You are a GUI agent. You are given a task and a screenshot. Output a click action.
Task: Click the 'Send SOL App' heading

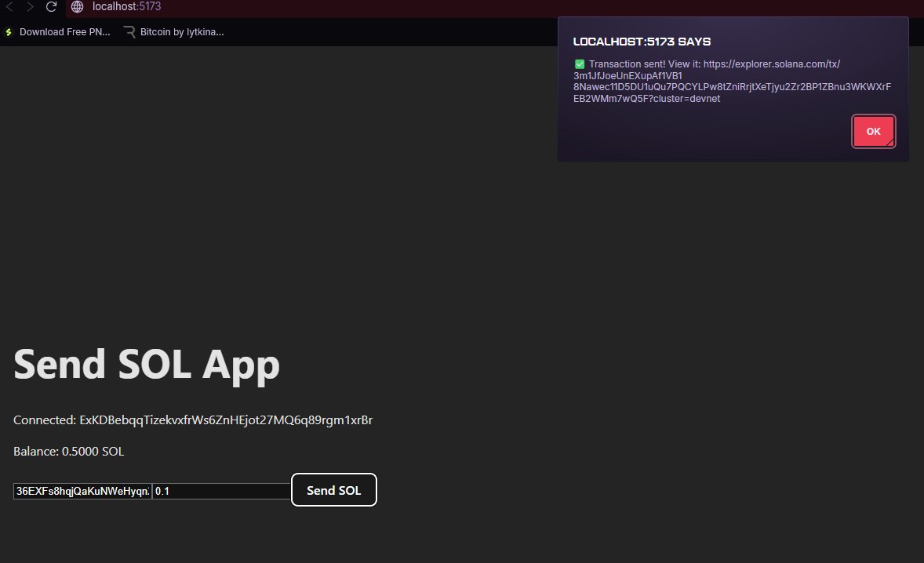146,363
